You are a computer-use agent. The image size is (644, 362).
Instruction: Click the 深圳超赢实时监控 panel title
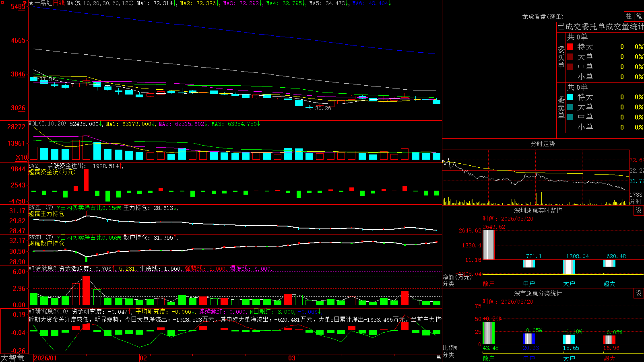(538, 210)
